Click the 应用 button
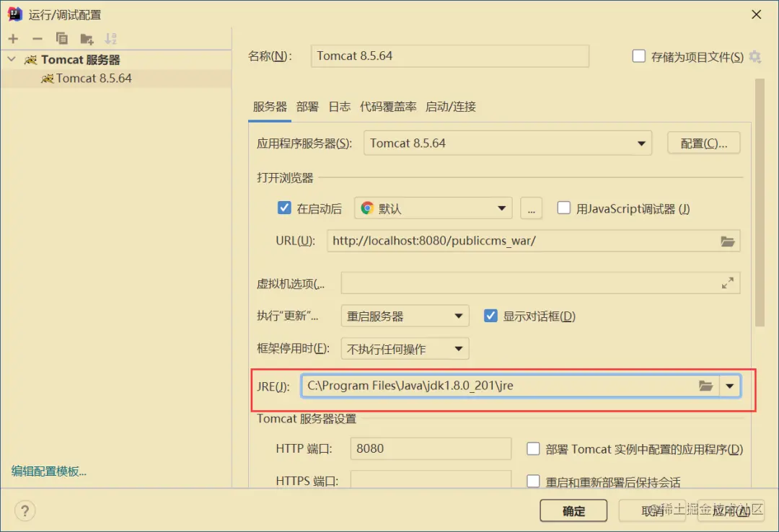Viewport: 779px width, 532px height. click(731, 510)
